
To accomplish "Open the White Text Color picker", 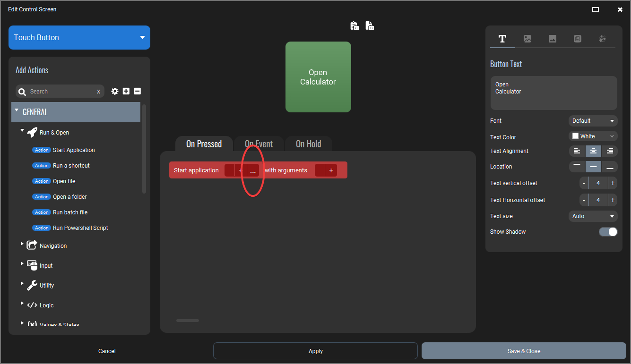I will coord(593,136).
